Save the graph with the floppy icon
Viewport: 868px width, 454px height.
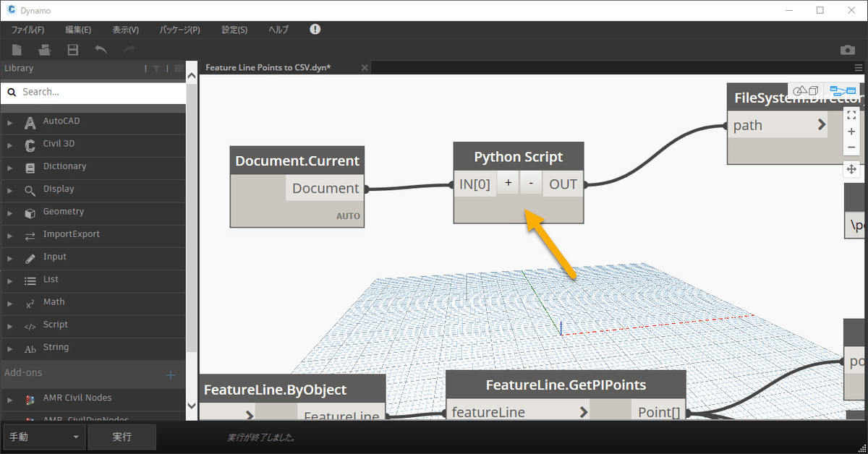tap(73, 50)
